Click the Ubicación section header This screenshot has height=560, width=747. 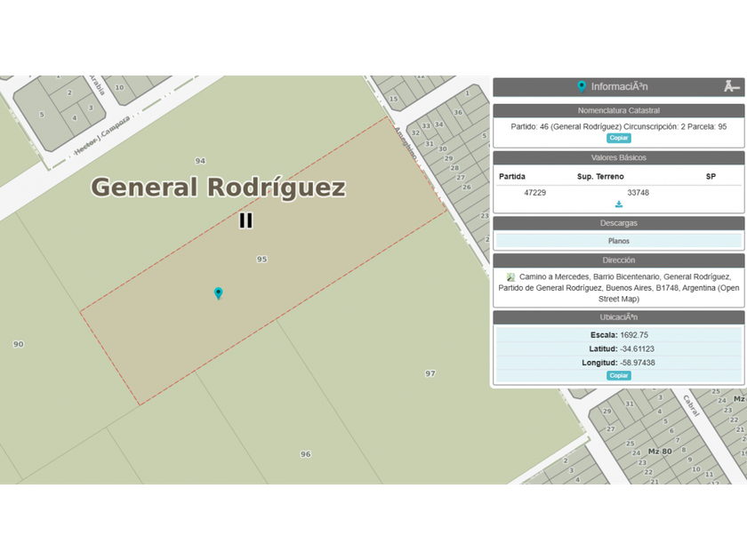(618, 317)
